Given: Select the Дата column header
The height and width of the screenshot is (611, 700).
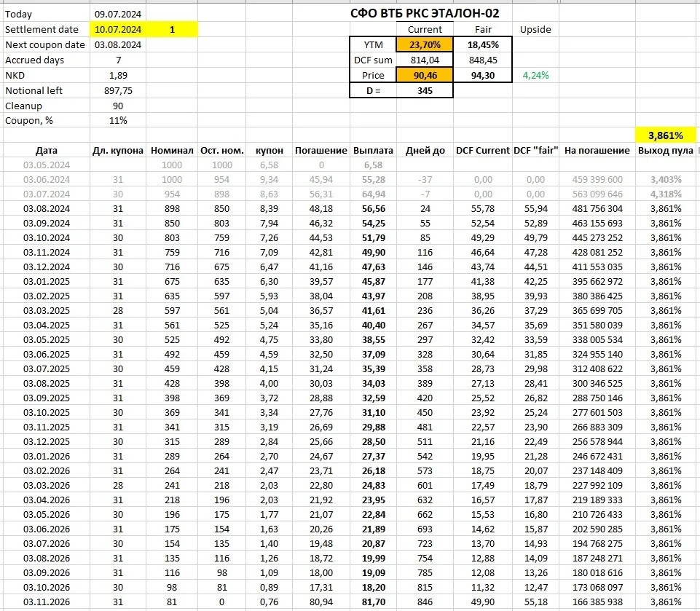Looking at the screenshot, I should coord(47,151).
